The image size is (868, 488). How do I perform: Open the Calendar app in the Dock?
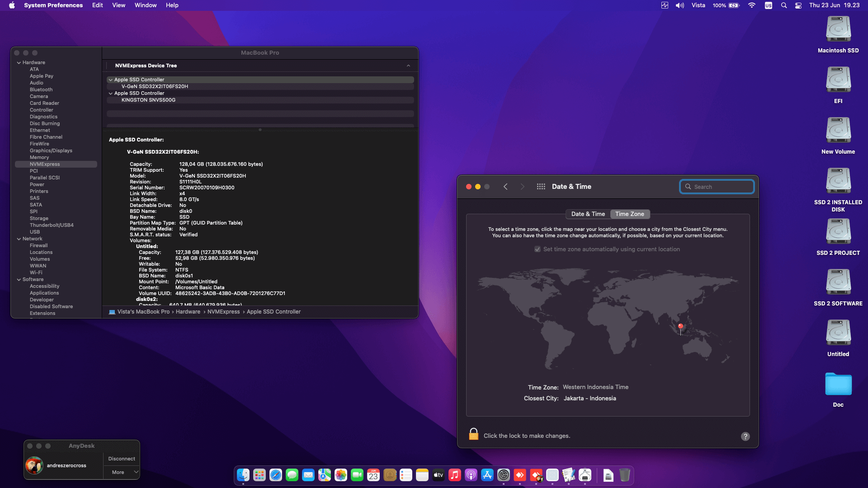click(373, 475)
